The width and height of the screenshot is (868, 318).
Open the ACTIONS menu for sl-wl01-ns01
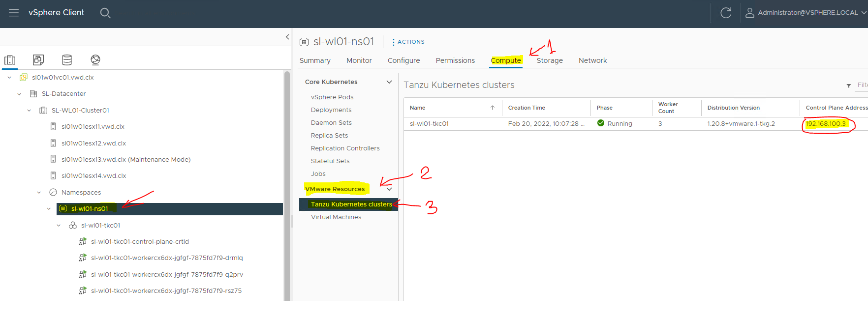pos(408,42)
